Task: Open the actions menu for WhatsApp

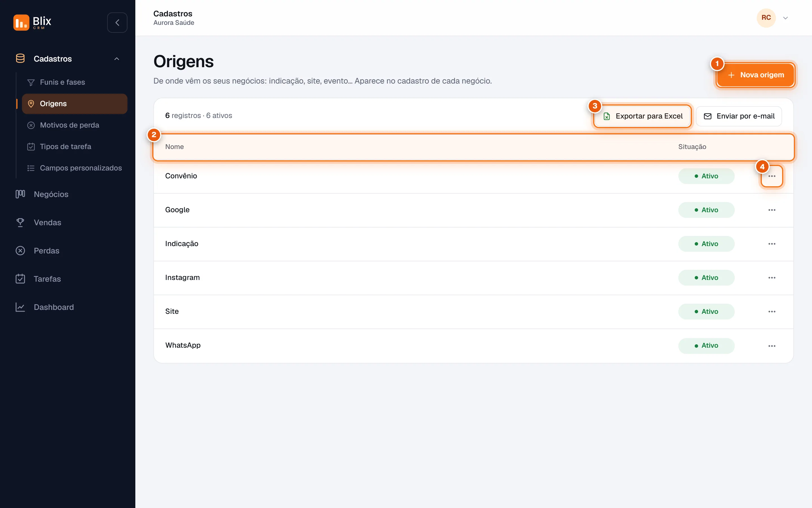Action: point(772,346)
